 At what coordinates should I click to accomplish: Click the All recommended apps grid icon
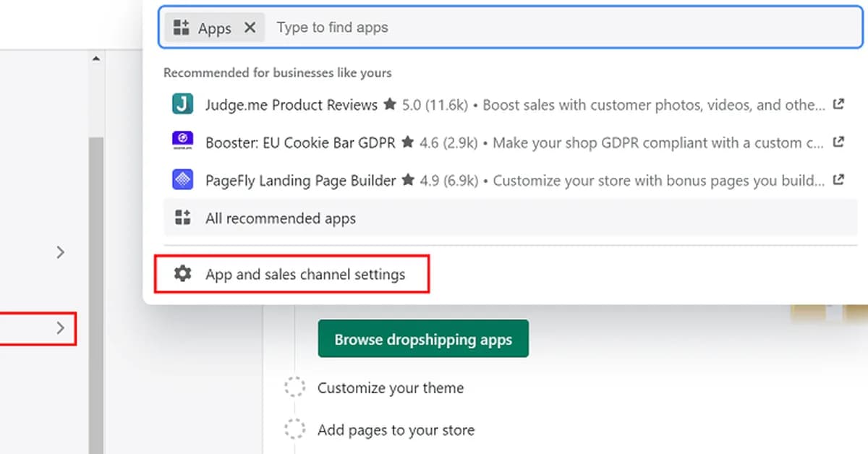click(x=182, y=217)
